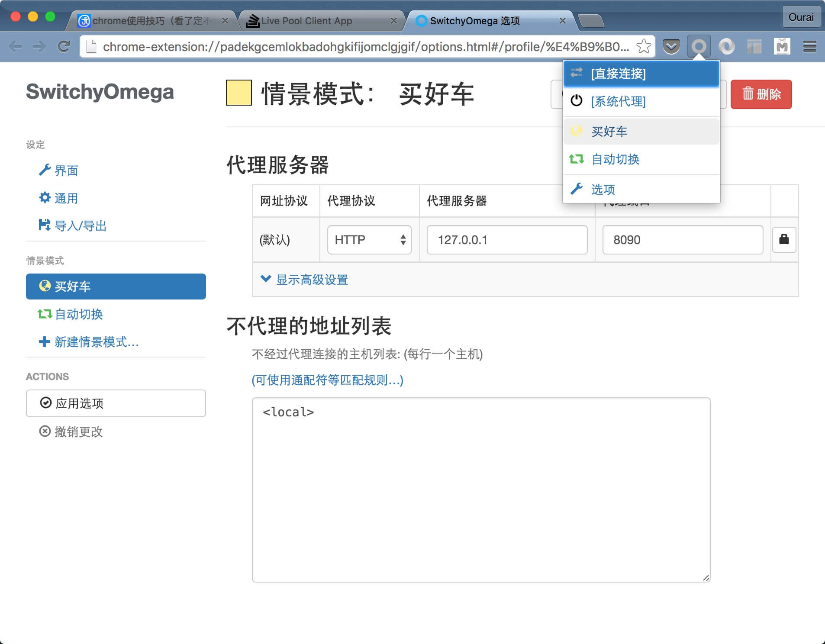Choose 买好车 profile in the popup

tap(641, 131)
